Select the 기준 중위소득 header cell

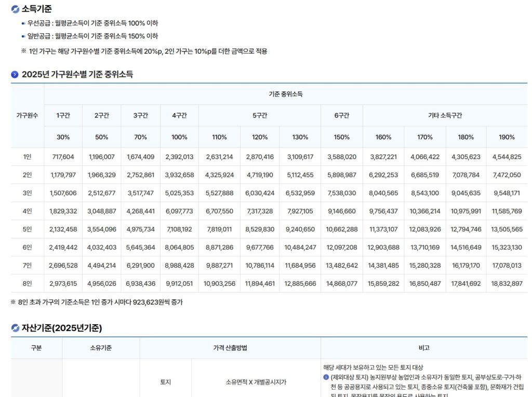click(287, 94)
